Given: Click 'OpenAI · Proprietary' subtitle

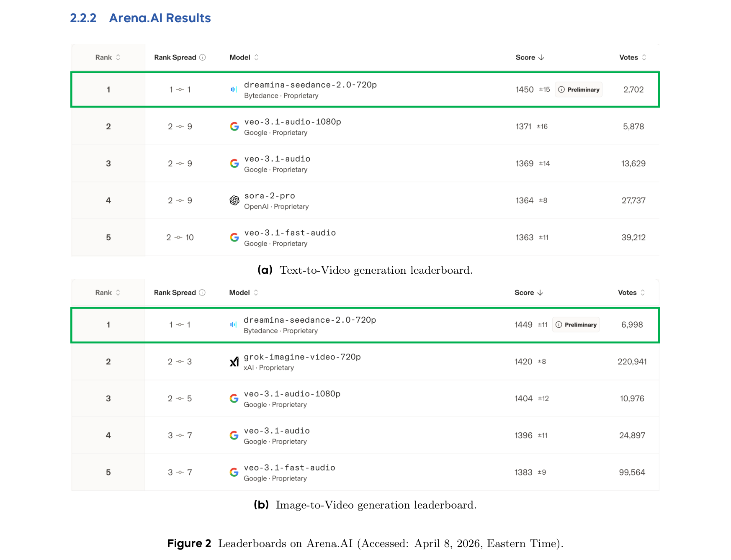Looking at the screenshot, I should [276, 207].
